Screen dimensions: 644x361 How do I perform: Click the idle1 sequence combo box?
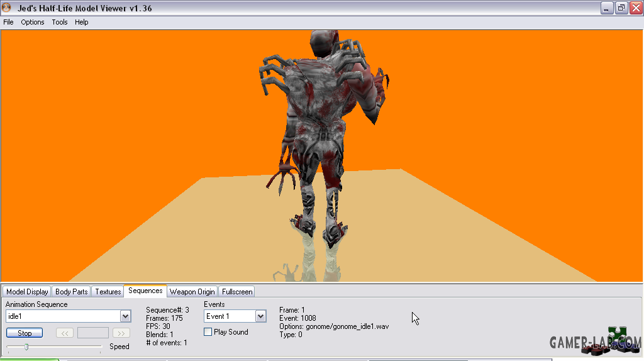click(68, 316)
